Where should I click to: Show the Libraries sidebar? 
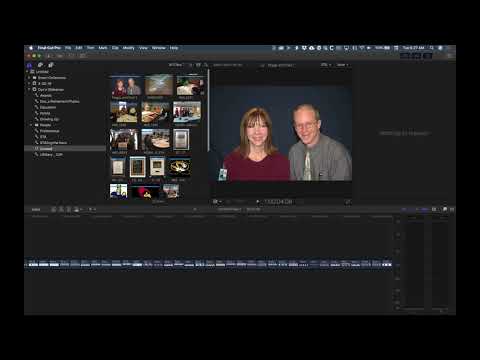click(x=30, y=65)
